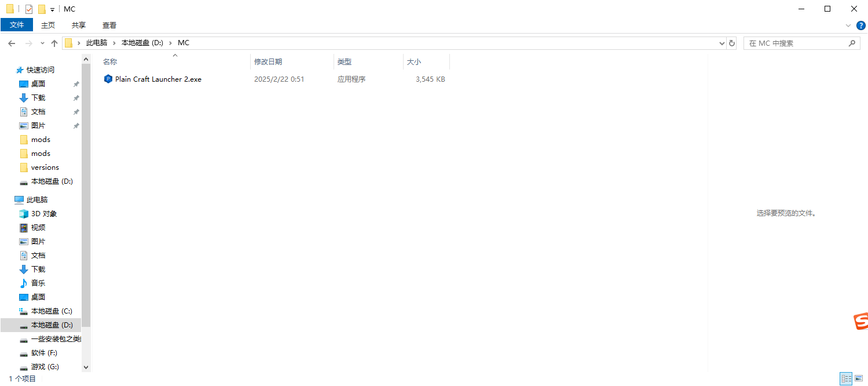
Task: Click properties icon in quick access toolbar
Action: (29, 9)
